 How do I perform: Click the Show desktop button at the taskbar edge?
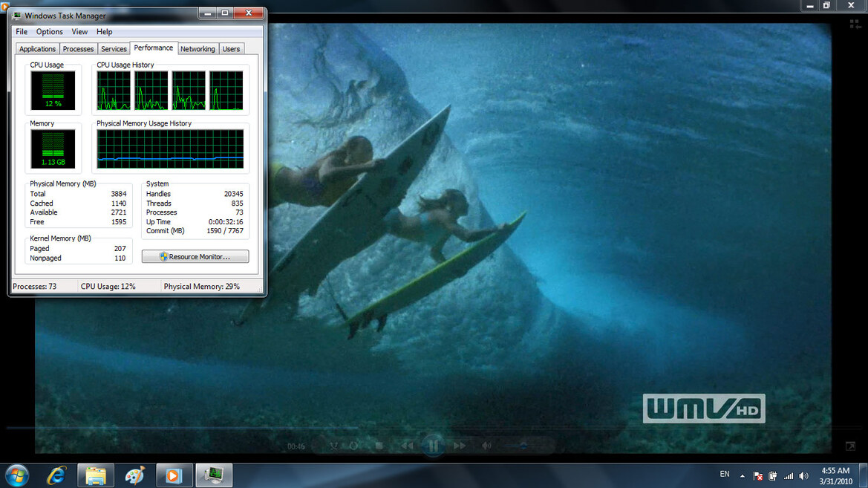tap(864, 475)
